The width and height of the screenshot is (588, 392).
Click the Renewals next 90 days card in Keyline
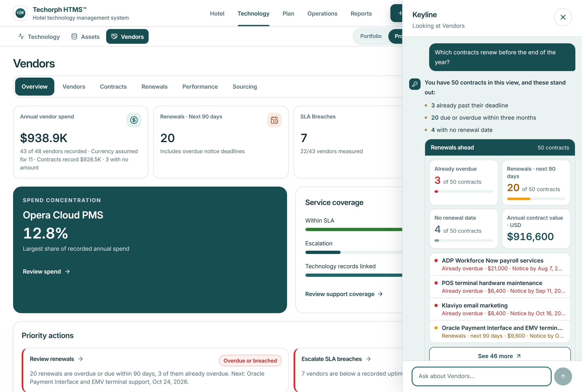536,183
